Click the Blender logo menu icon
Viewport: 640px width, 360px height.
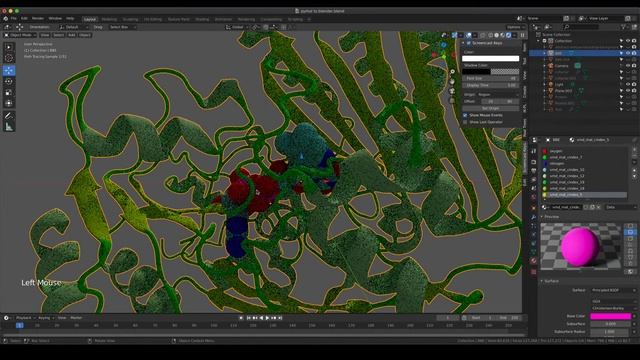(x=5, y=19)
